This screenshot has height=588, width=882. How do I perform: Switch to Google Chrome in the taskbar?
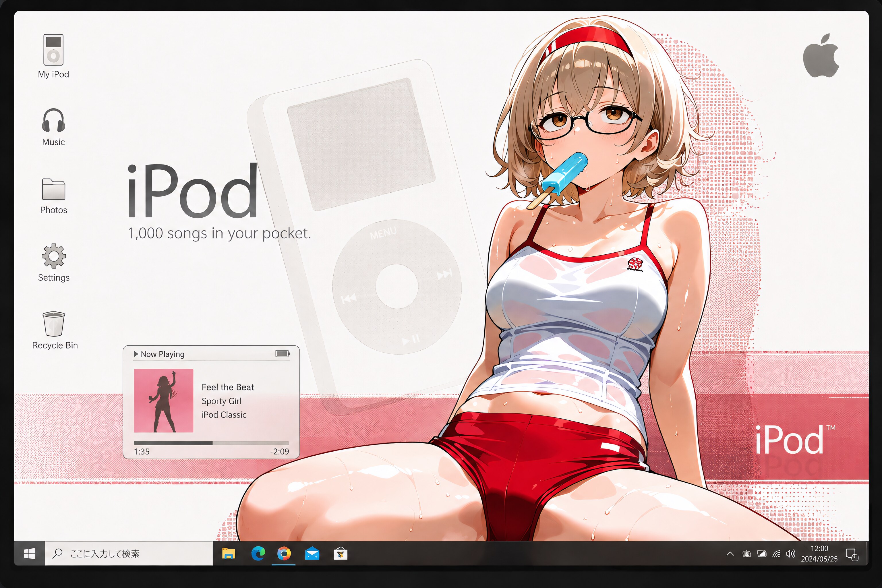pyautogui.click(x=284, y=554)
